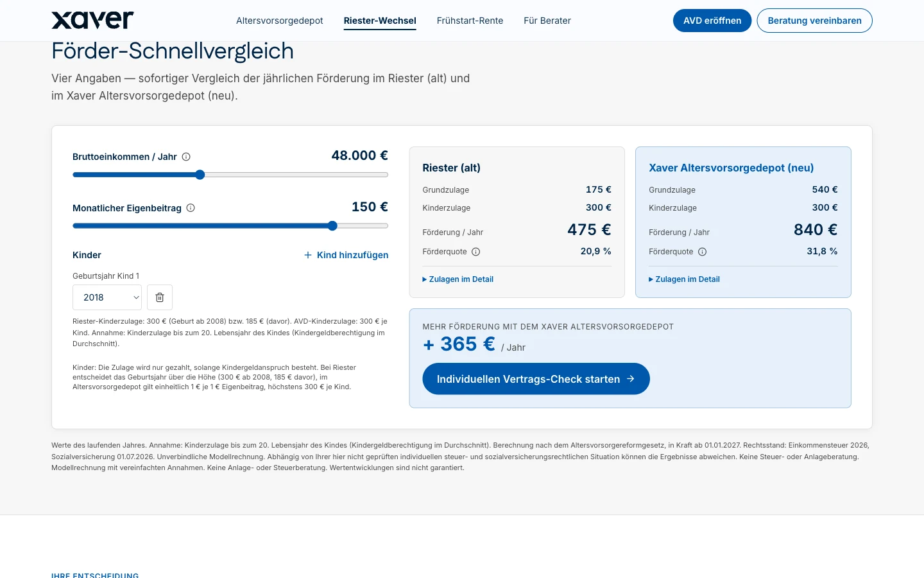
Task: Click Xaver Altersvorsorgedepot (neu) card title
Action: point(731,168)
